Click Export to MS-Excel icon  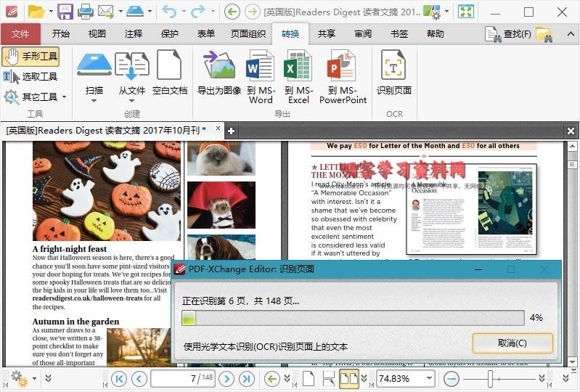tap(298, 65)
